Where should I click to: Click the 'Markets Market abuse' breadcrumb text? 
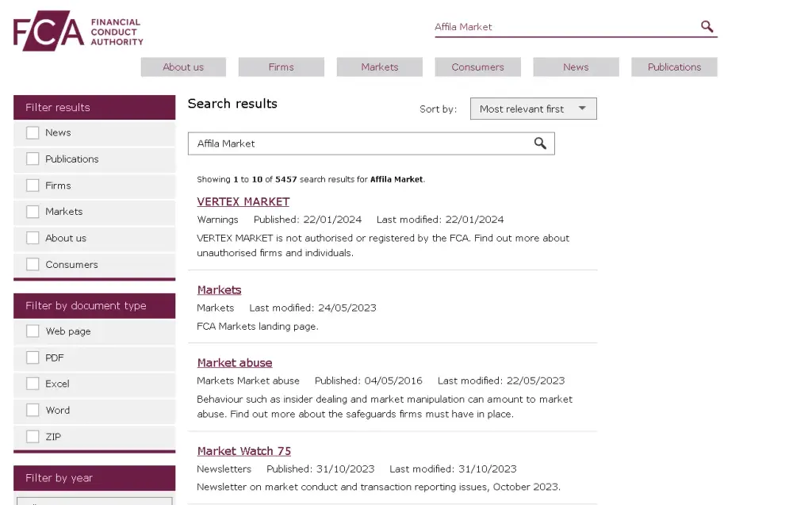tap(248, 381)
